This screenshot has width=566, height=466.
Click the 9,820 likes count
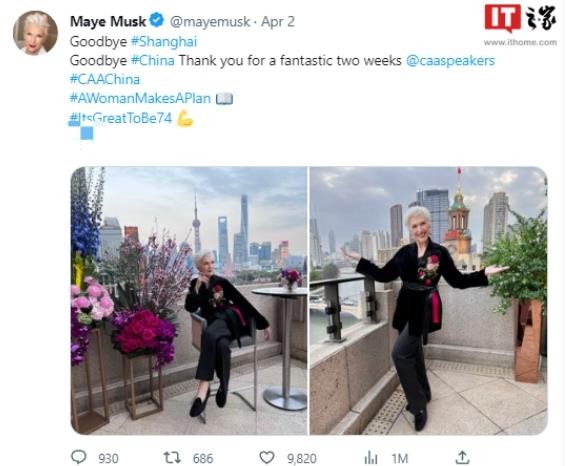302,458
